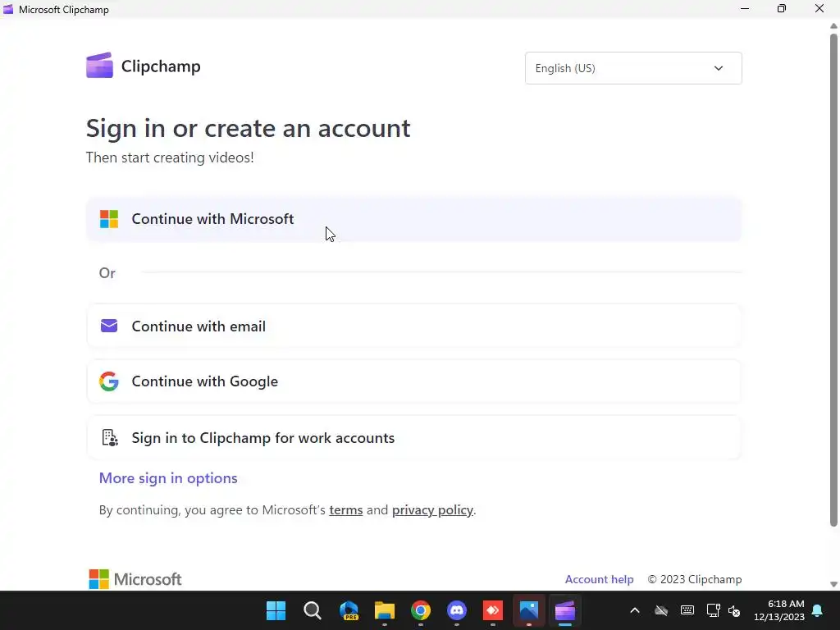Switch to Google Chrome in the taskbar

[x=421, y=610]
